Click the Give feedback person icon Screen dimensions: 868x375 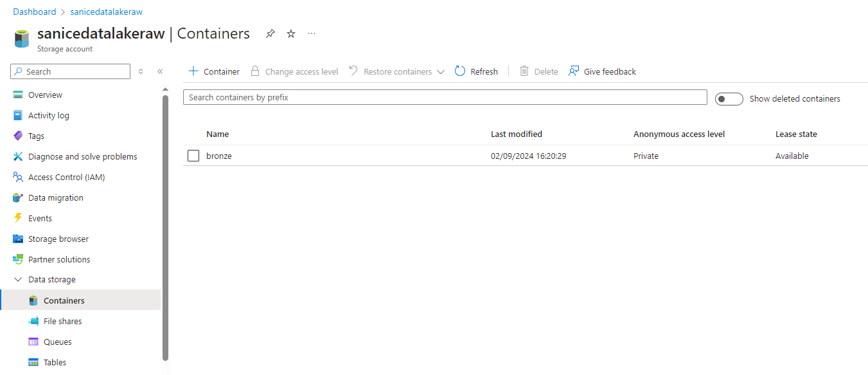point(574,71)
